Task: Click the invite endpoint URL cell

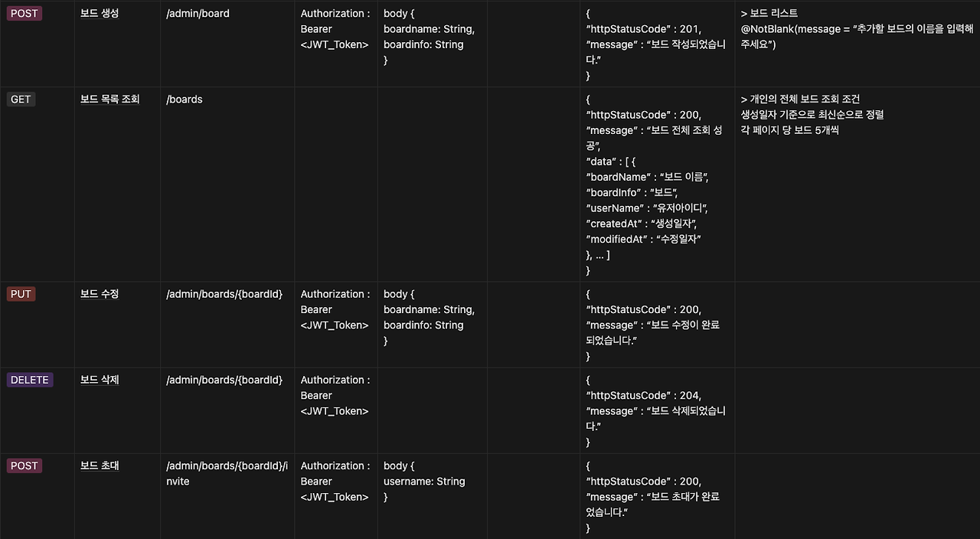Action: coord(227,473)
